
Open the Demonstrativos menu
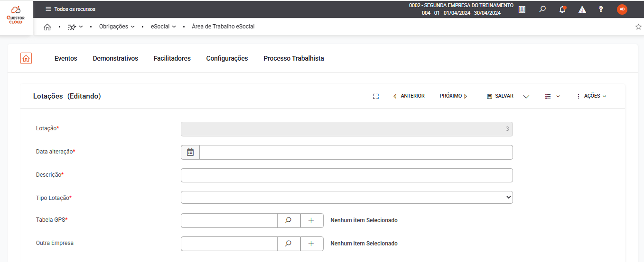115,58
